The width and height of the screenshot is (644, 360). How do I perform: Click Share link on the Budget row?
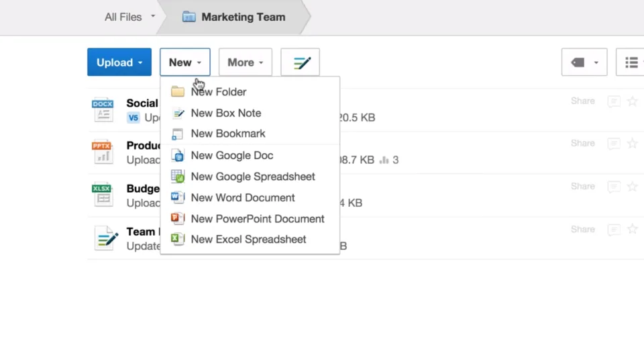[582, 186]
